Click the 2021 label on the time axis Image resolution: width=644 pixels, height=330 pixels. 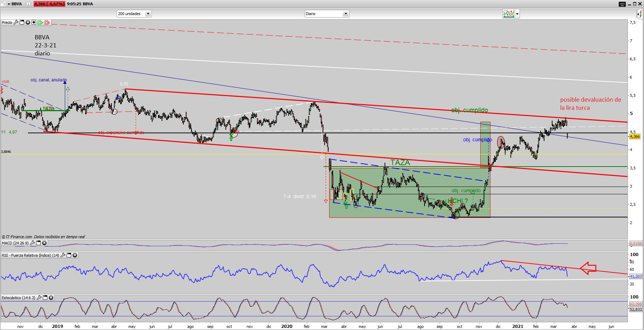(x=517, y=326)
